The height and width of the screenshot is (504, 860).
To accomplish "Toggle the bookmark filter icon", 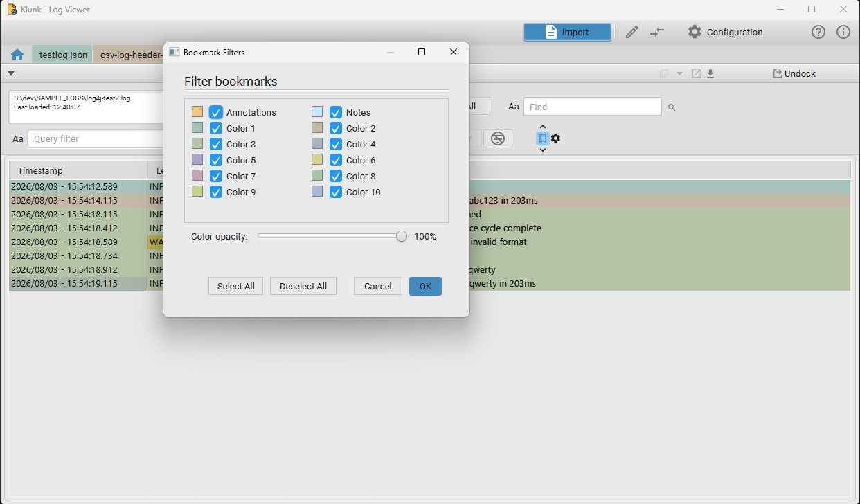I will [543, 138].
